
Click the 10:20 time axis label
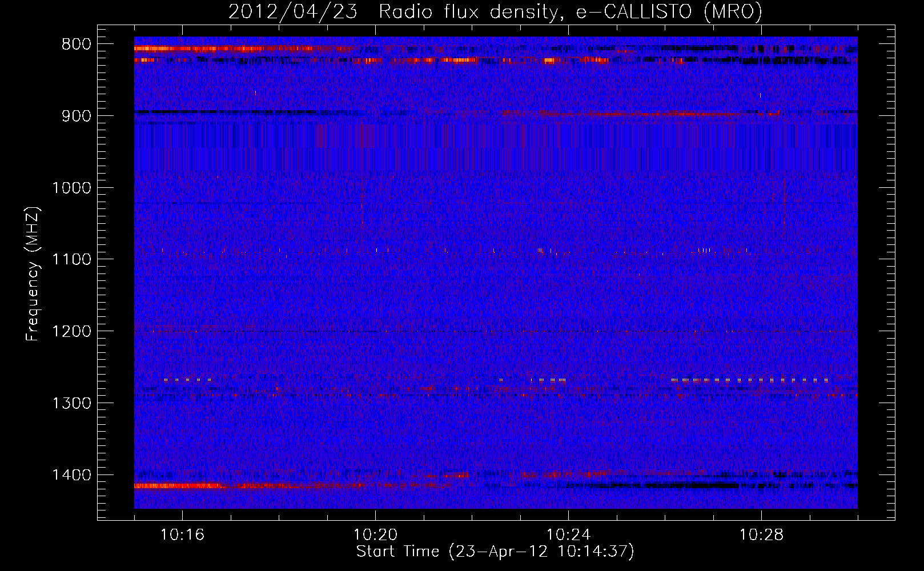(x=375, y=535)
